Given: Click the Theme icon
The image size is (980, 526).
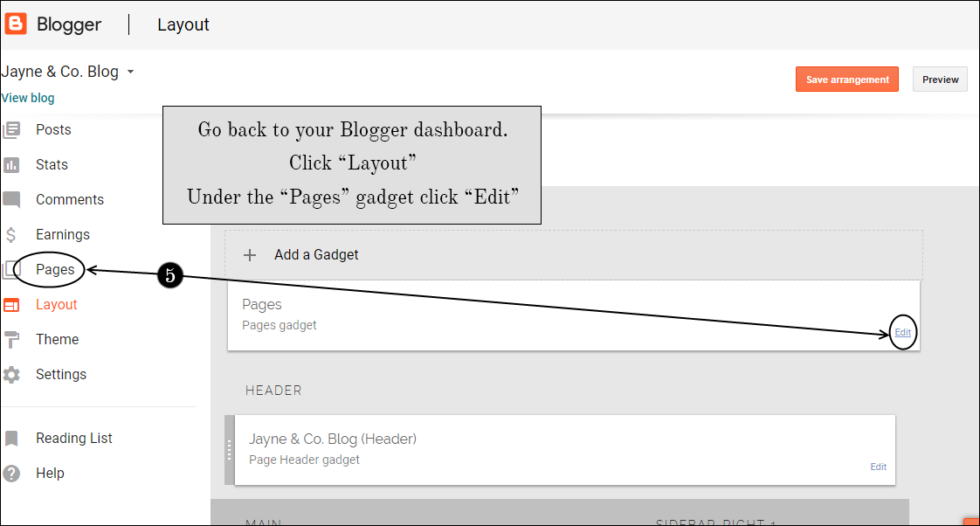Looking at the screenshot, I should pos(14,339).
